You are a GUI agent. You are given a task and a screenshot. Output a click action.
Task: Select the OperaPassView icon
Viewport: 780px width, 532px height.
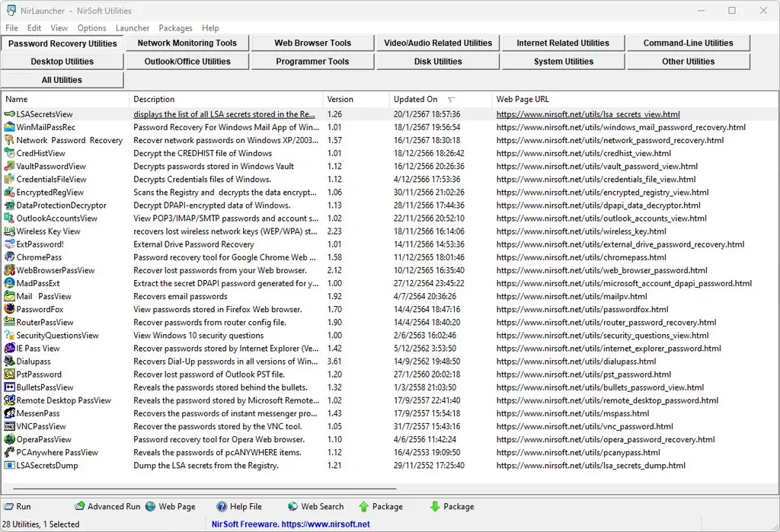[9, 439]
